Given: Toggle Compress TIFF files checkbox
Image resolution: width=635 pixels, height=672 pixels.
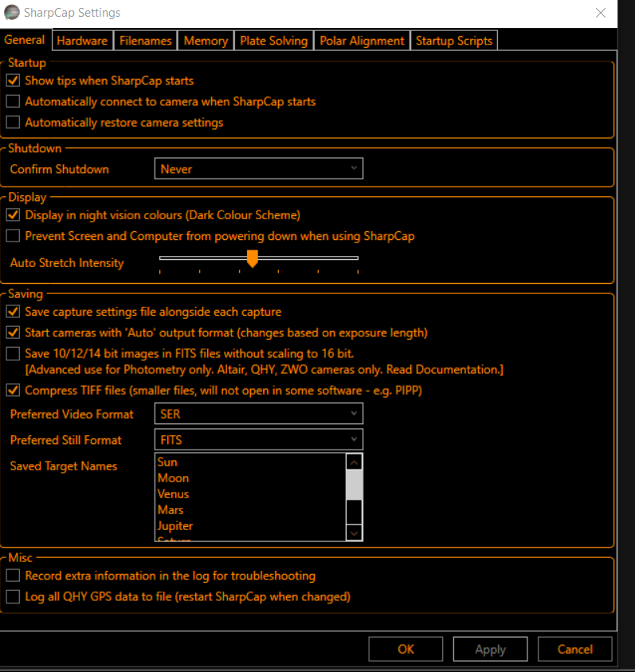Looking at the screenshot, I should click(x=13, y=391).
